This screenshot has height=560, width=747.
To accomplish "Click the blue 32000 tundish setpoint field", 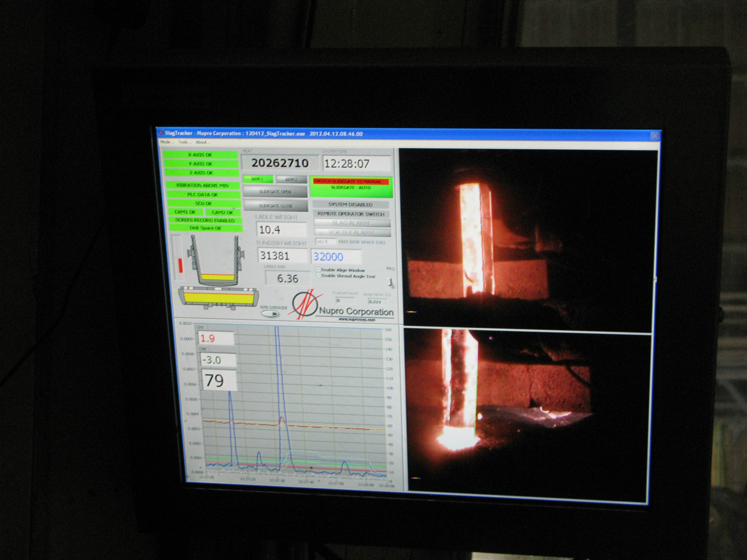I will coord(336,257).
